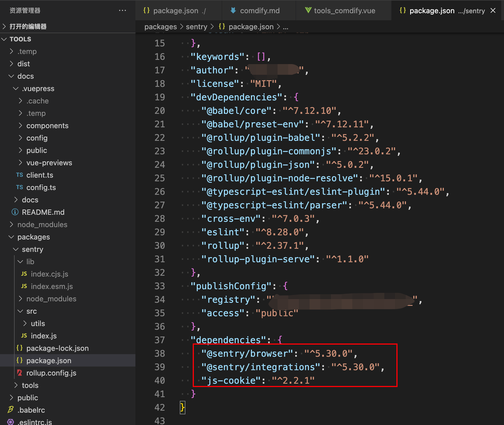Screen dimensions: 504x425
Task: Switch to the comdify.md tab
Action: pyautogui.click(x=259, y=11)
